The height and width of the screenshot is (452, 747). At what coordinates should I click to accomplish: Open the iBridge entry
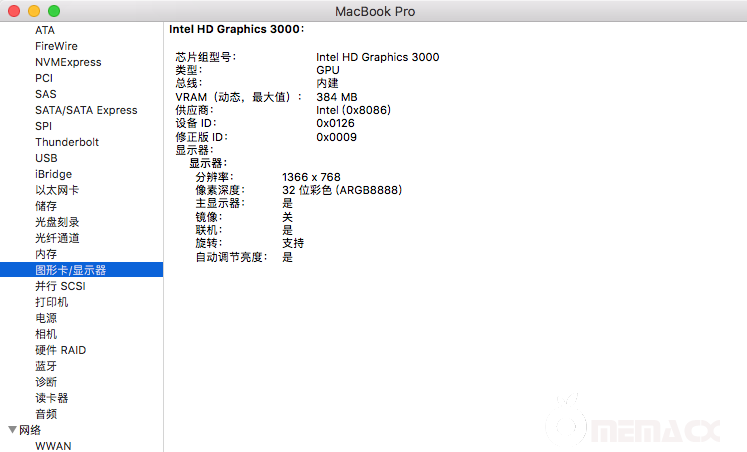pos(53,174)
